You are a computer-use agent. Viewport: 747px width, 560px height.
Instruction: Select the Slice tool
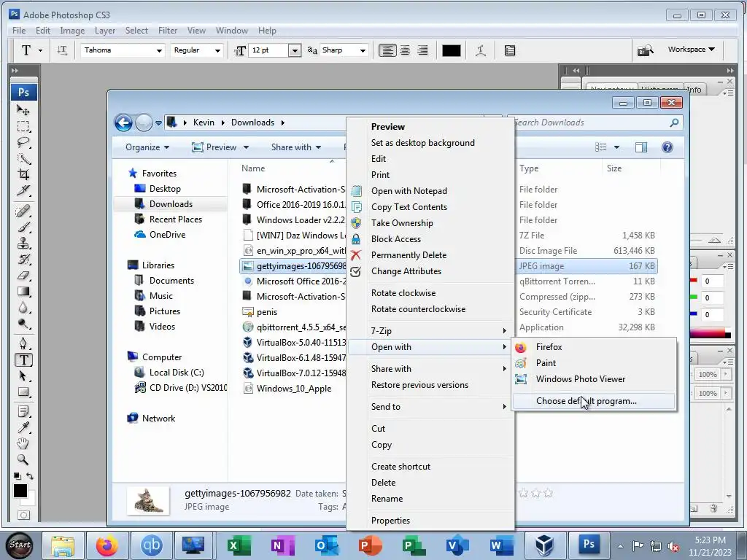pos(23,190)
